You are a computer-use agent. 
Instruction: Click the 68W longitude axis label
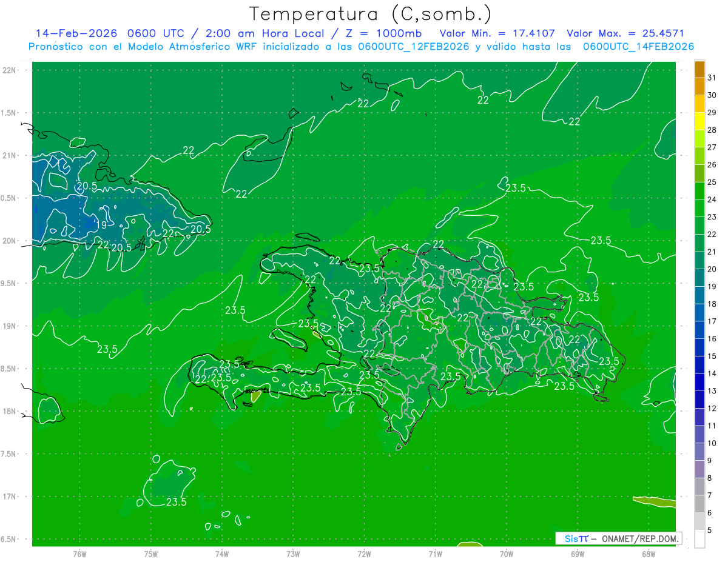pos(648,554)
